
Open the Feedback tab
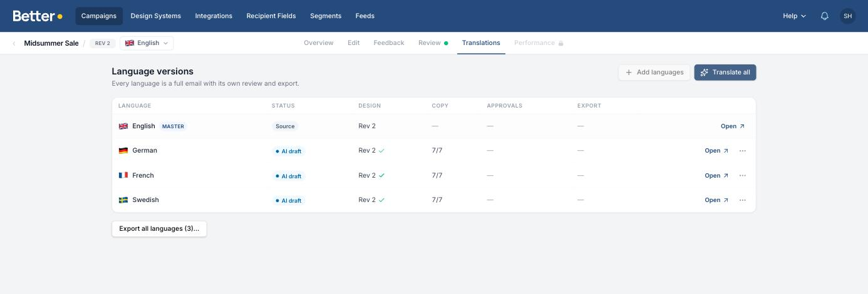[389, 43]
